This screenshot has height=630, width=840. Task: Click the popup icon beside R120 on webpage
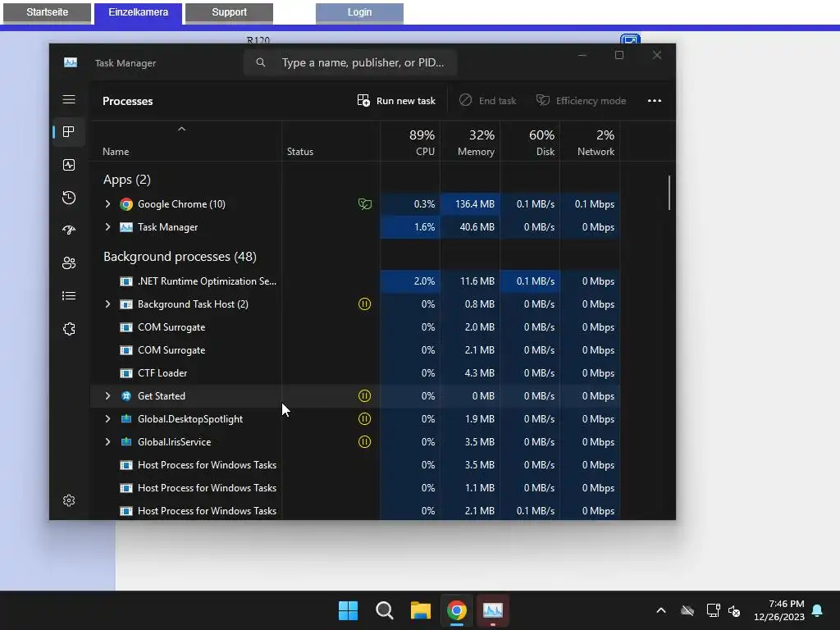pos(631,39)
